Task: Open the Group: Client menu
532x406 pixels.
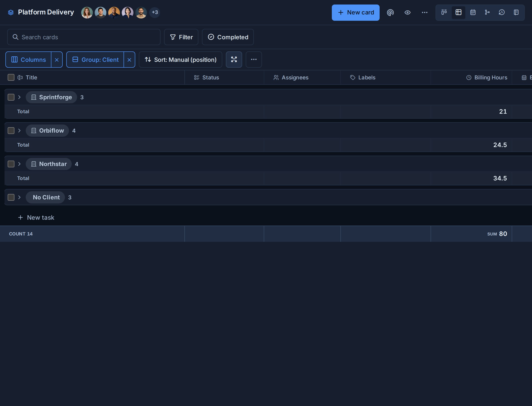Action: (x=95, y=60)
